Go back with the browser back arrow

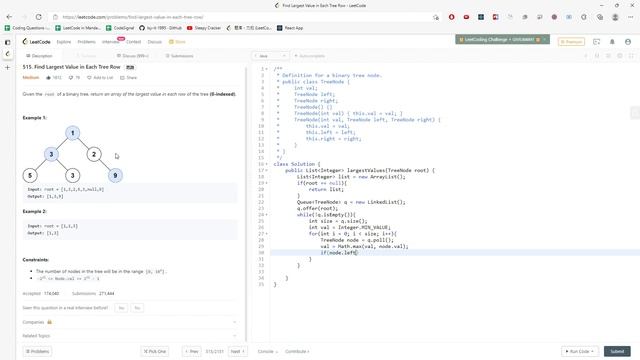tap(9, 17)
